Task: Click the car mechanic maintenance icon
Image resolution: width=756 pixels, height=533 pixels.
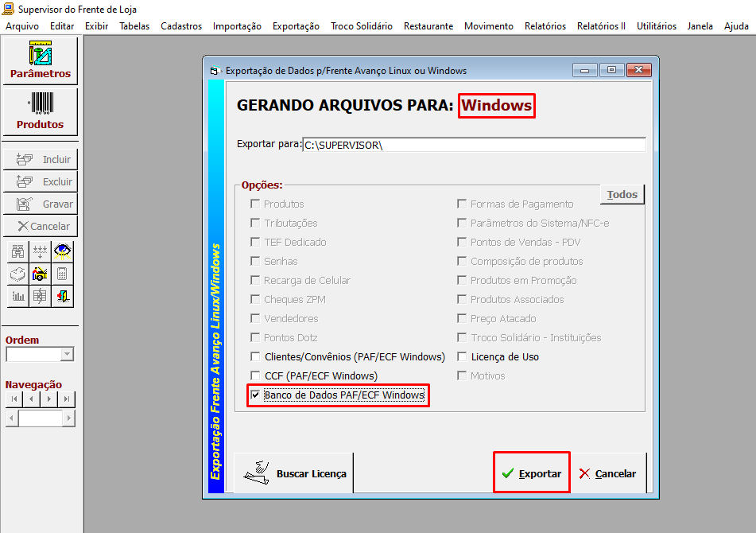Action: point(40,274)
